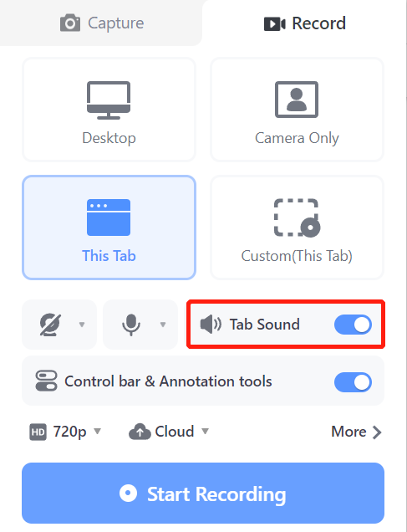
Task: Choose the Camera Only portrait icon
Action: point(297,100)
